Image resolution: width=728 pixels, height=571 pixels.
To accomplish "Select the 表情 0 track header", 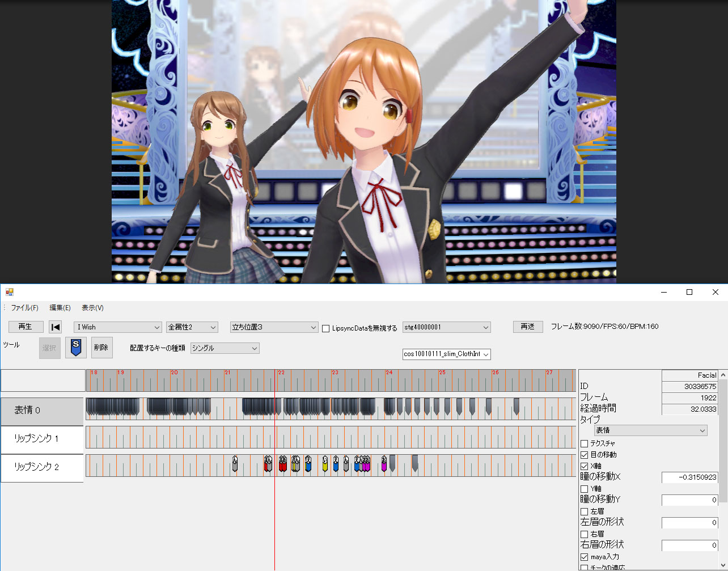I will click(42, 411).
